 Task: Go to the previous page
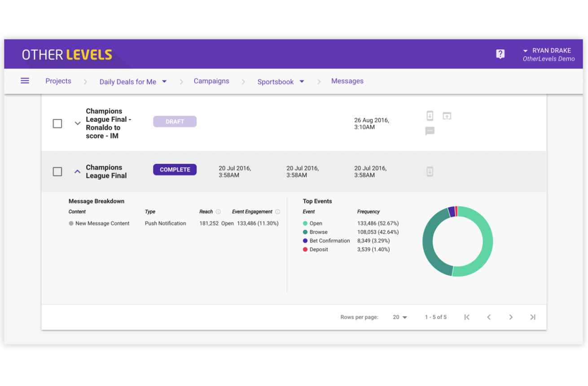tap(489, 317)
